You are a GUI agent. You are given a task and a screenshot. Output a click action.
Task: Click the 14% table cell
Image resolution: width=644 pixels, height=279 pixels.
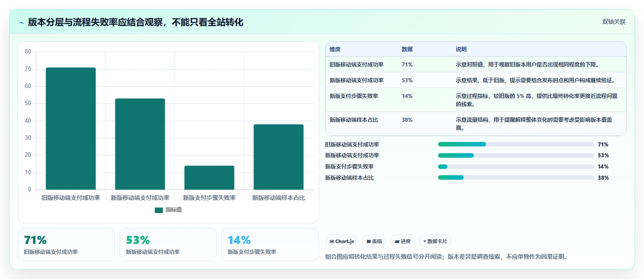(407, 96)
